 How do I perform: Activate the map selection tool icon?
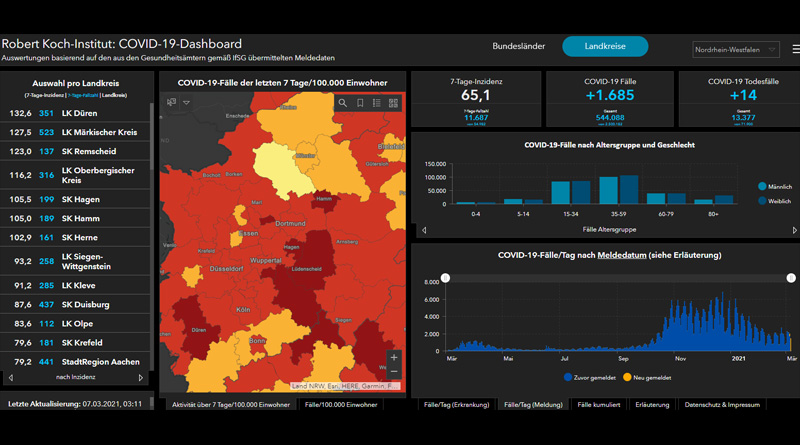coord(171,102)
